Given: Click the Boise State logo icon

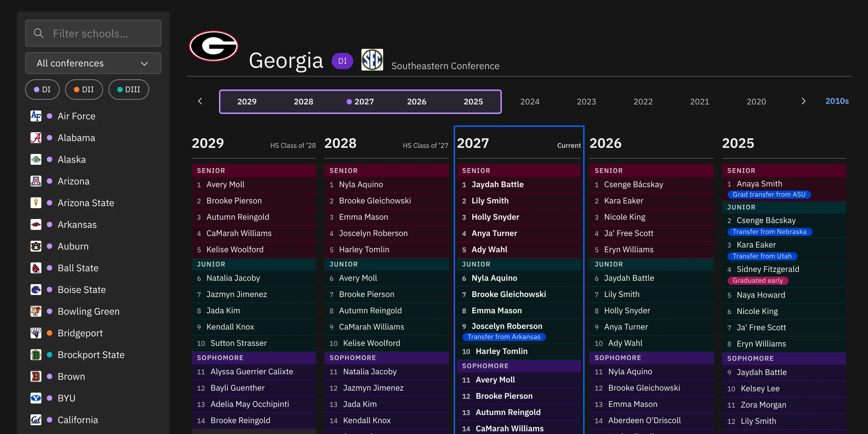Looking at the screenshot, I should pos(36,290).
